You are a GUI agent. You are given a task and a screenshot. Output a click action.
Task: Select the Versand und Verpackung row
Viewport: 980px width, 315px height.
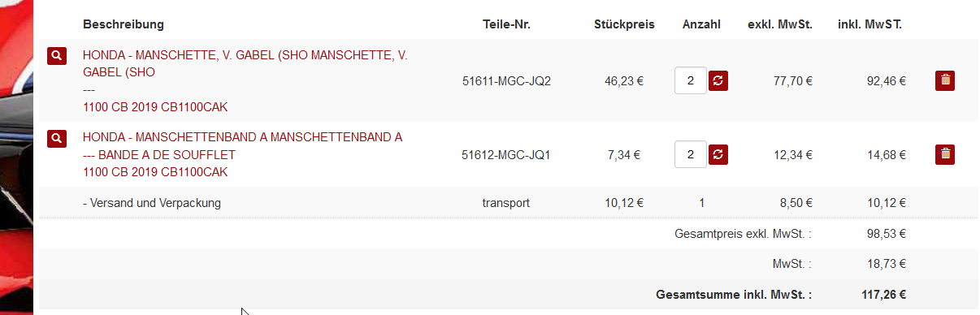coord(507,203)
